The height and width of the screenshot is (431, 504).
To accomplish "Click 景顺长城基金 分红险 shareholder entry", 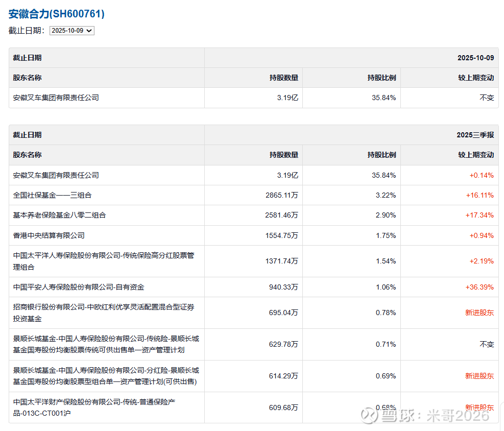I will point(106,376).
